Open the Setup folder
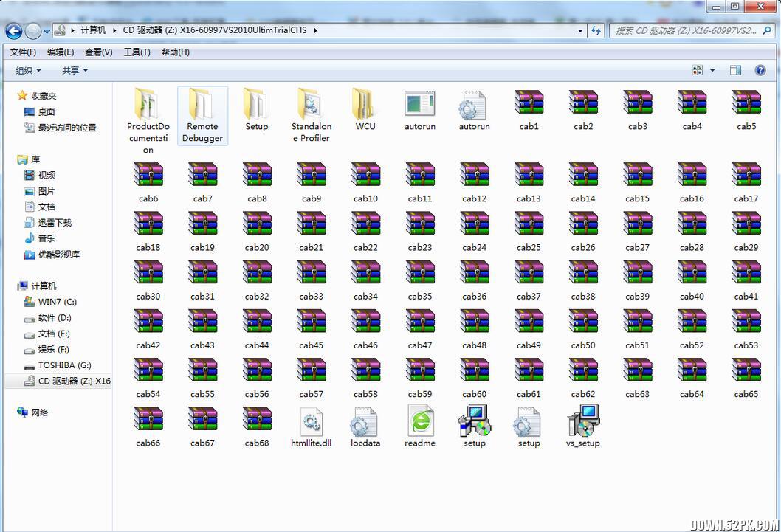Viewport: 781px width, 532px height. 256,109
